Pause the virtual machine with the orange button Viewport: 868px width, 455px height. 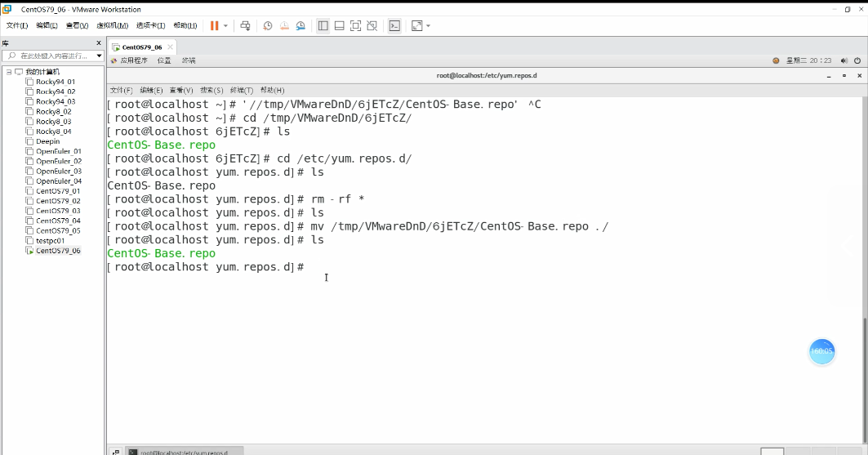point(214,25)
